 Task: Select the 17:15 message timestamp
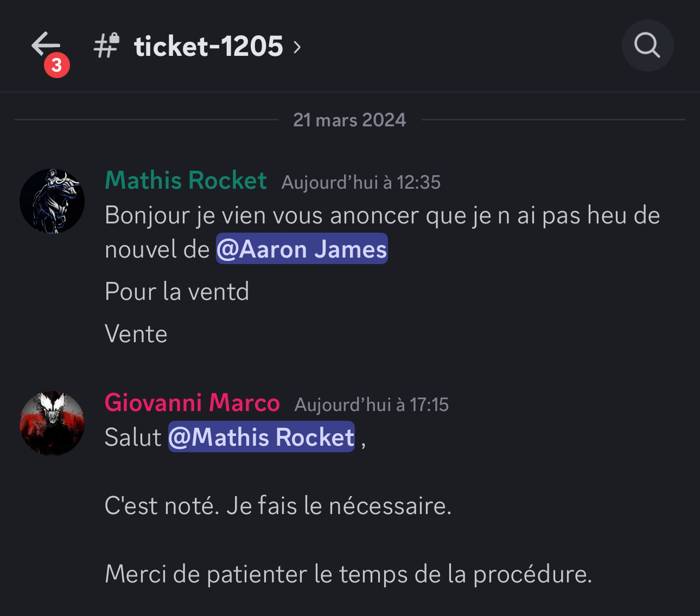(x=372, y=405)
